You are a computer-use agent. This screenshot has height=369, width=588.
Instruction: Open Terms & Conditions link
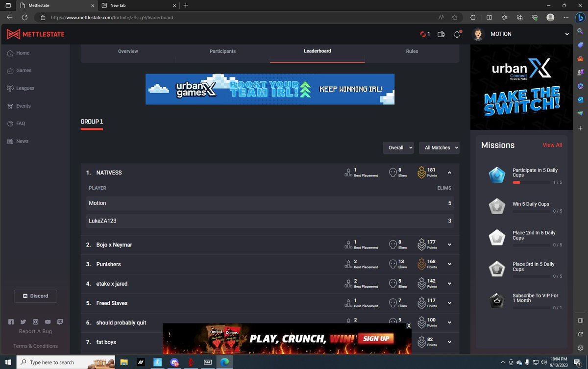(x=35, y=346)
